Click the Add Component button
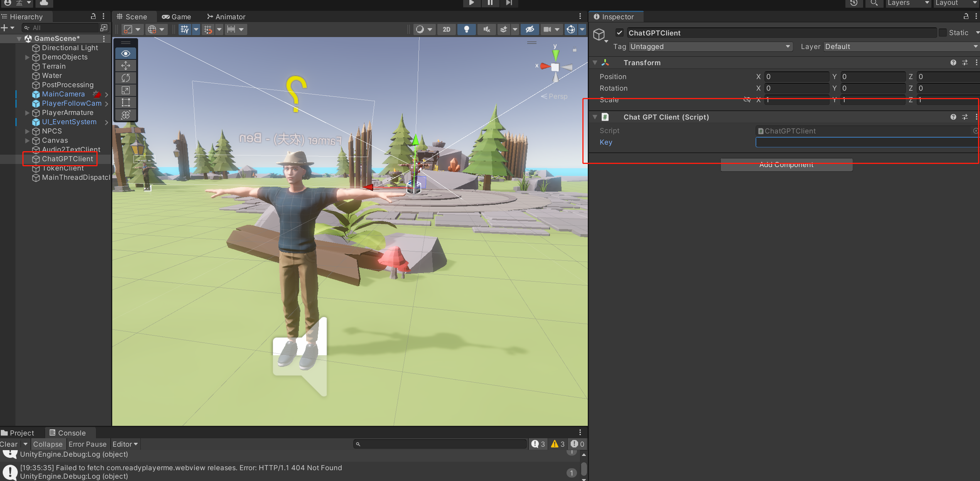 coord(786,164)
